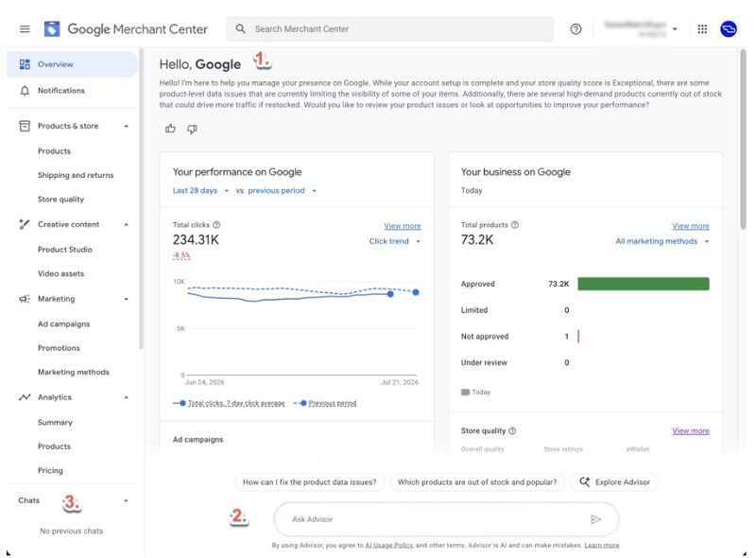The image size is (756, 558).
Task: Open the All marketing methods dropdown
Action: [x=662, y=241]
